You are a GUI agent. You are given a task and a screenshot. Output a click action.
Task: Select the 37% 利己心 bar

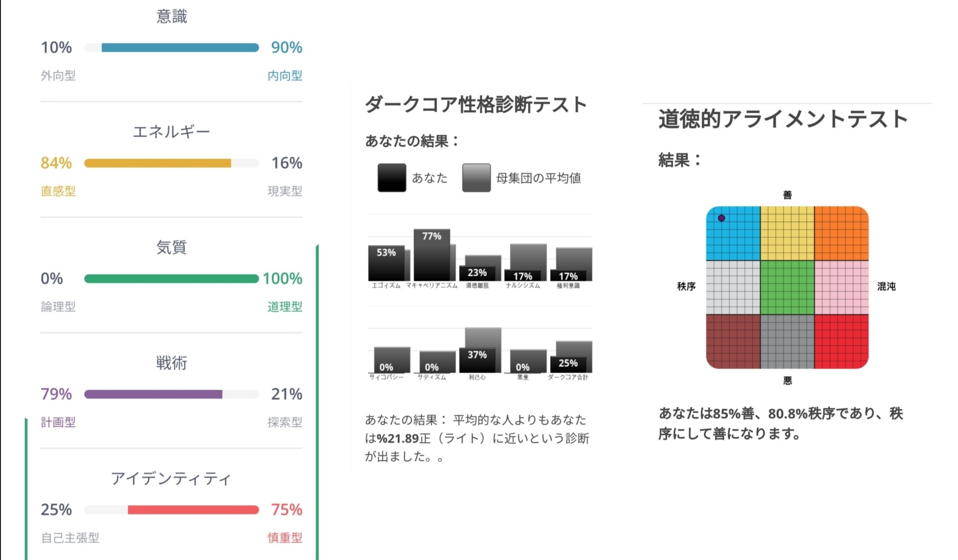[x=477, y=359]
